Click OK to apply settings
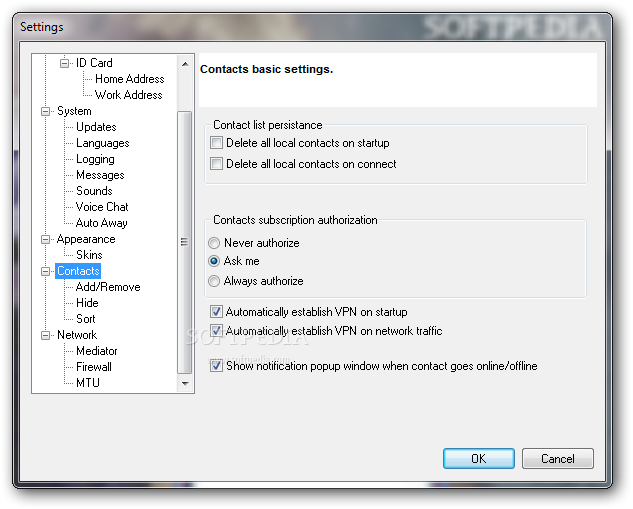 pyautogui.click(x=478, y=459)
